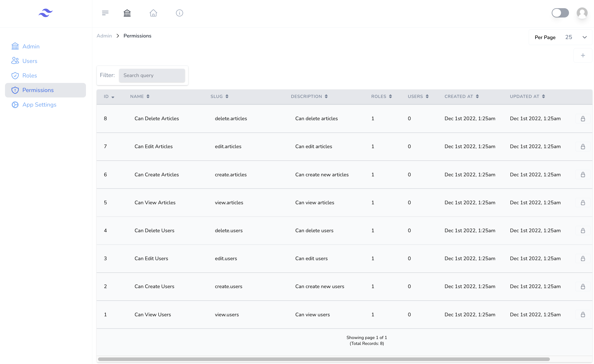Click the lock icon on the create.articles row

tap(583, 175)
